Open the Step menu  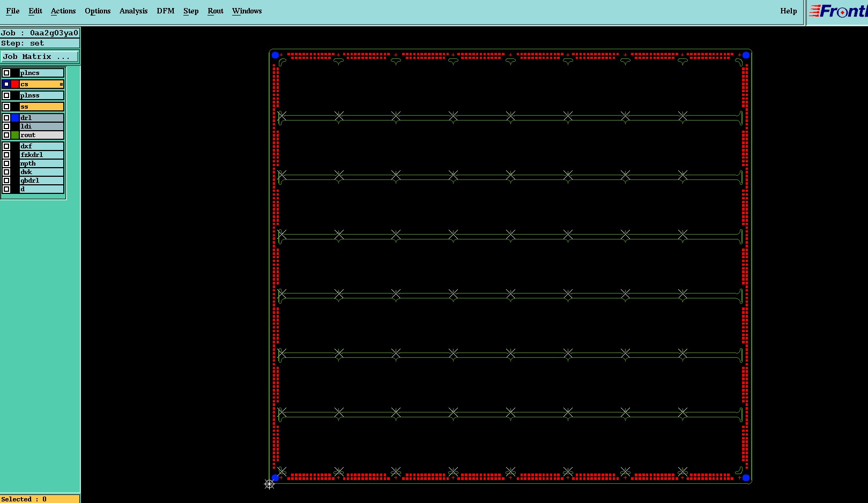[x=191, y=11]
